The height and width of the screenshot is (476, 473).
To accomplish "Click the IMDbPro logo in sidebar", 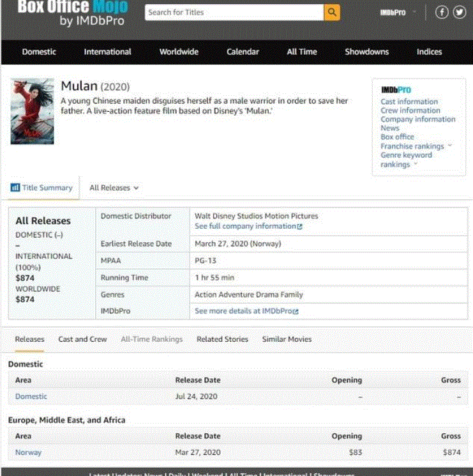I will pyautogui.click(x=396, y=90).
